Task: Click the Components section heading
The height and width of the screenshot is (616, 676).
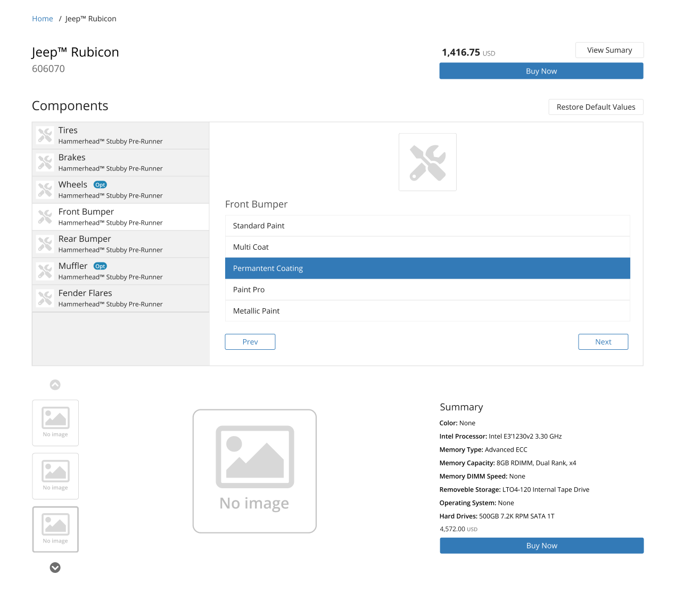Action: [70, 106]
